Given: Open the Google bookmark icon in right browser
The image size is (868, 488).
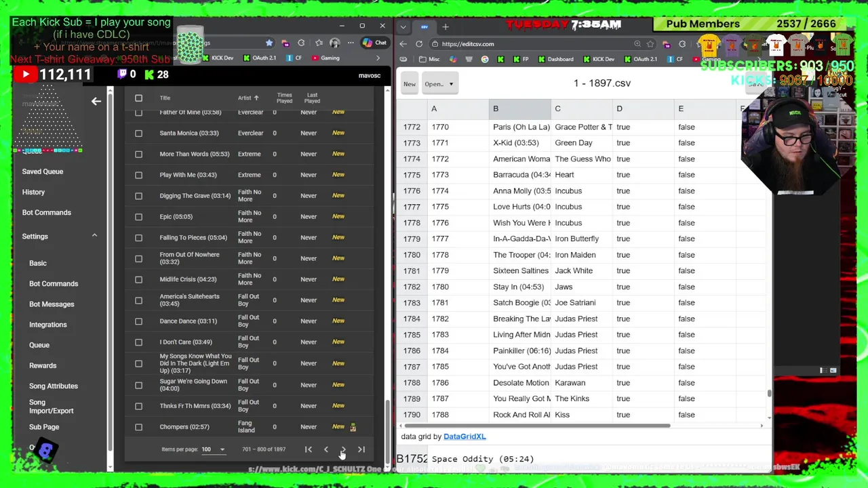Looking at the screenshot, I should 485,59.
